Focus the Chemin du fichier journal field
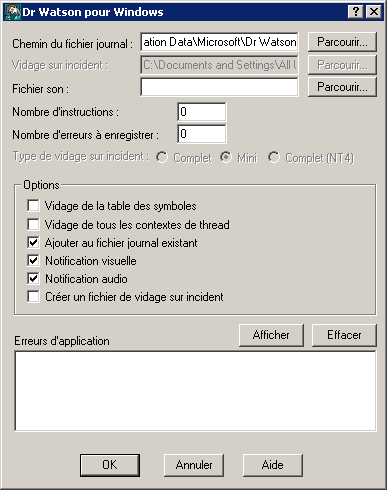This screenshot has height=490, width=387. tap(219, 42)
